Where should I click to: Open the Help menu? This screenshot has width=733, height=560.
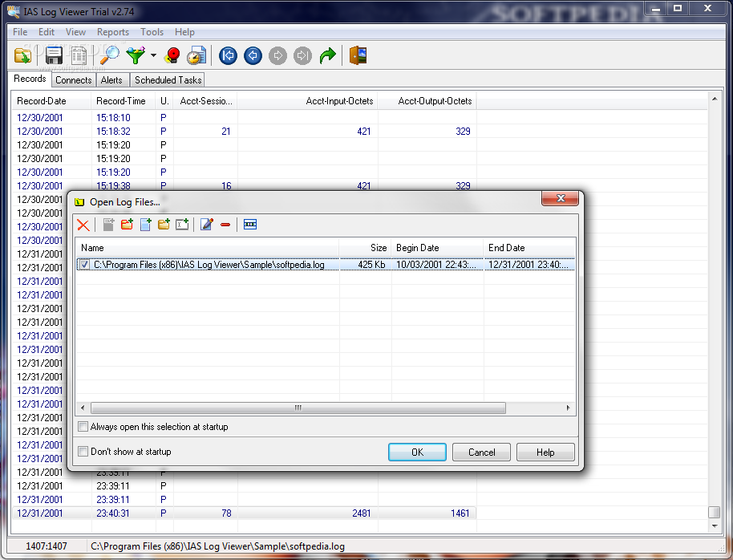[184, 32]
